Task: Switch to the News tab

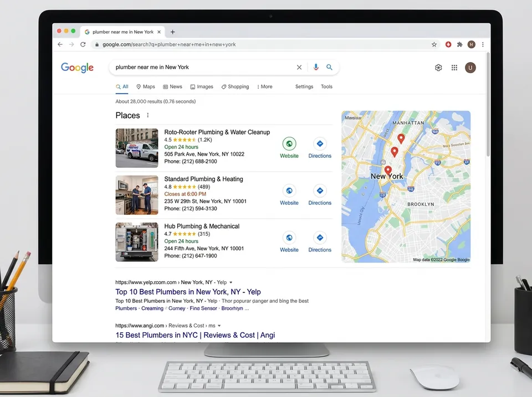Action: 172,87
